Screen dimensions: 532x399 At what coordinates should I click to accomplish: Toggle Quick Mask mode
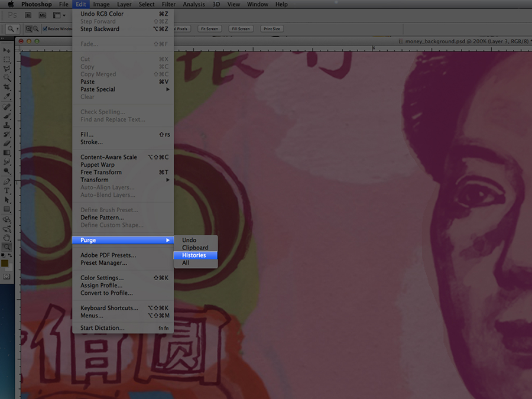click(7, 277)
